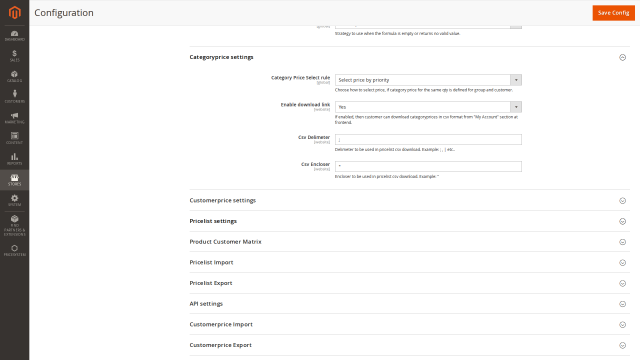Click the Pricelist settings heading text

click(x=213, y=221)
